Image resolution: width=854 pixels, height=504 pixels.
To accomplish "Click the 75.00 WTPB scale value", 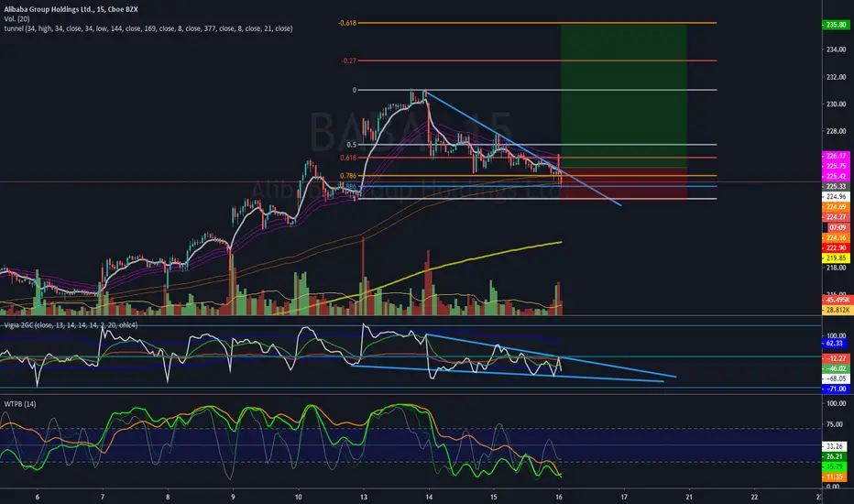I will click(x=836, y=424).
